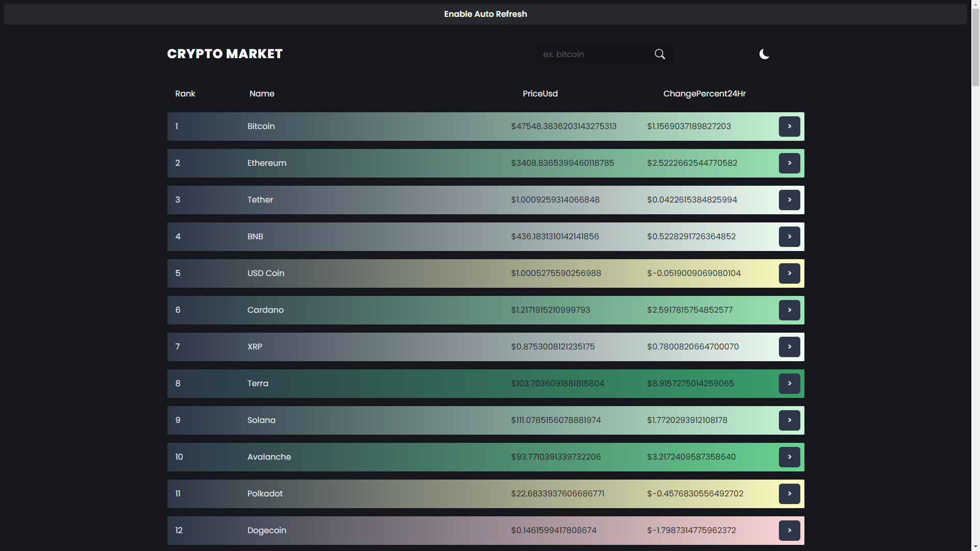This screenshot has width=980, height=551.
Task: Click XRP price $0.8753008121235175
Action: [x=553, y=347]
